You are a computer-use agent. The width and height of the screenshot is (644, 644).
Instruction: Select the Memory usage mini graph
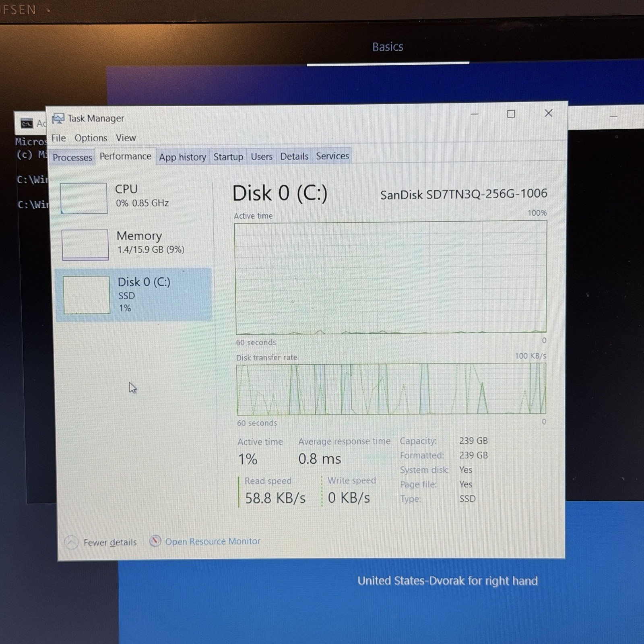click(x=85, y=245)
